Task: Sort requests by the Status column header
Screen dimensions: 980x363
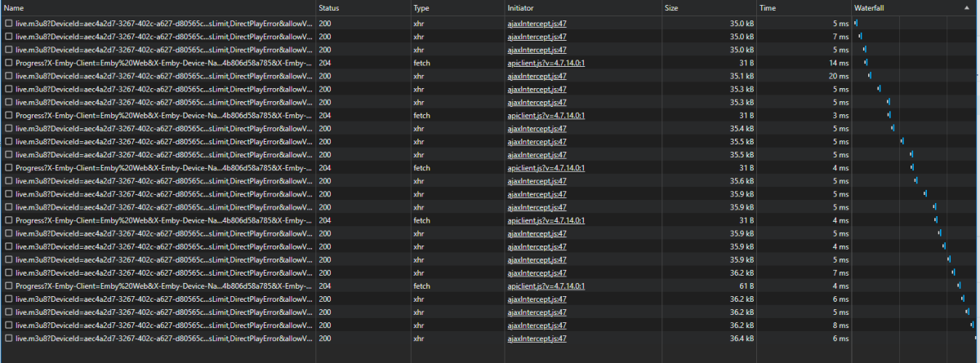Action: tap(329, 7)
